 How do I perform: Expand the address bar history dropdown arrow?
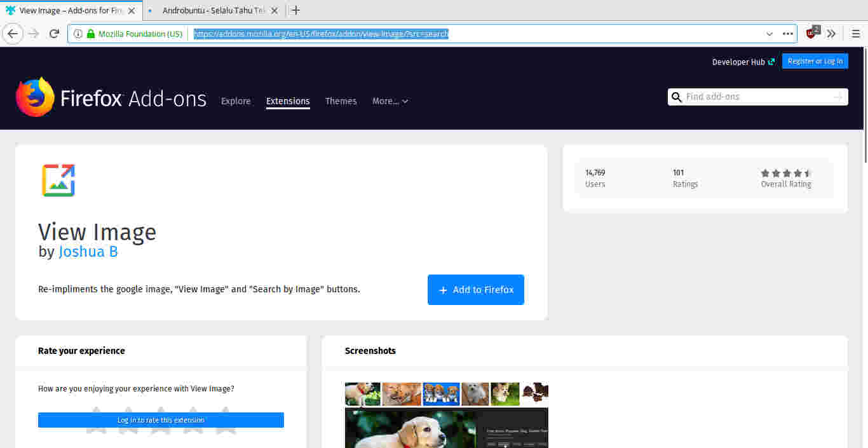point(770,34)
